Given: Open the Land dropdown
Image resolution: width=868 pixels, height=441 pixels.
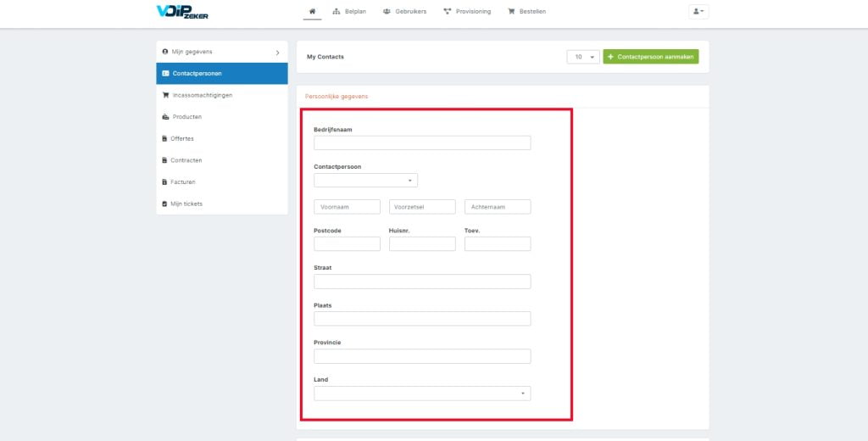Looking at the screenshot, I should click(422, 394).
